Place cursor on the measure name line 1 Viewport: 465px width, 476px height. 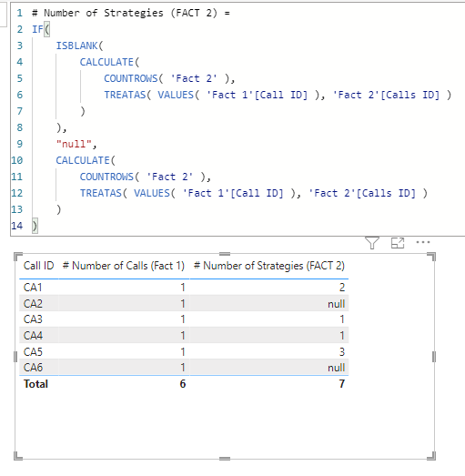point(131,13)
